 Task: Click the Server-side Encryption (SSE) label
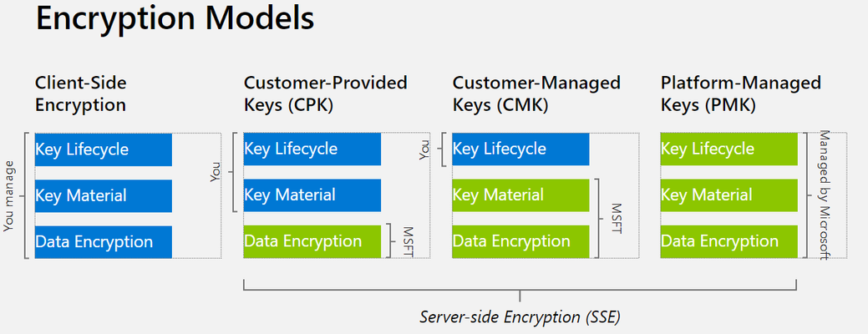click(x=520, y=317)
